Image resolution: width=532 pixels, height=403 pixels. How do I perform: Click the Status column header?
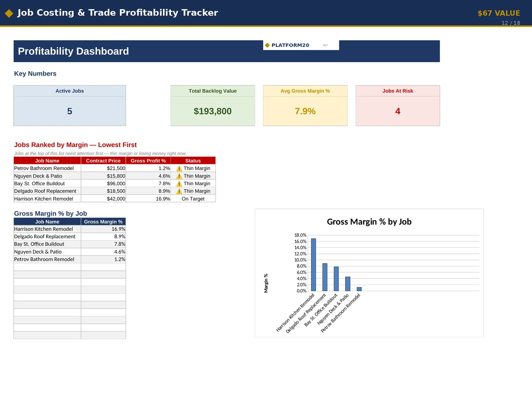(193, 161)
